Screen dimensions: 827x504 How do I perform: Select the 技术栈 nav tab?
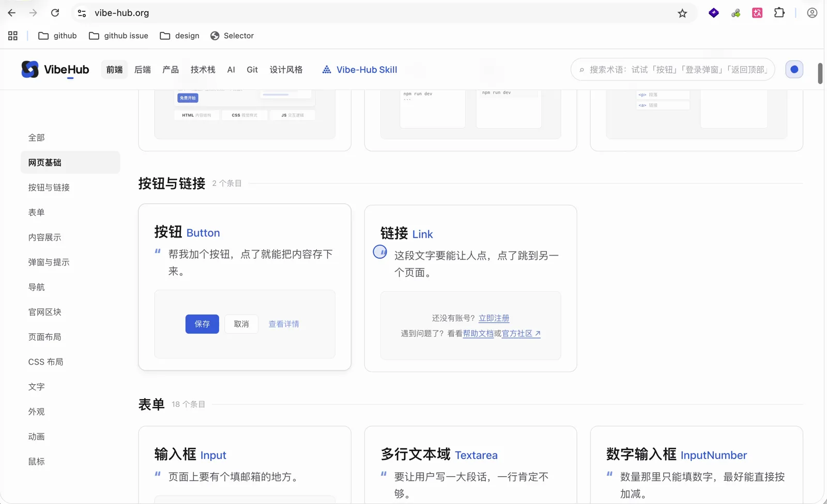pyautogui.click(x=203, y=69)
